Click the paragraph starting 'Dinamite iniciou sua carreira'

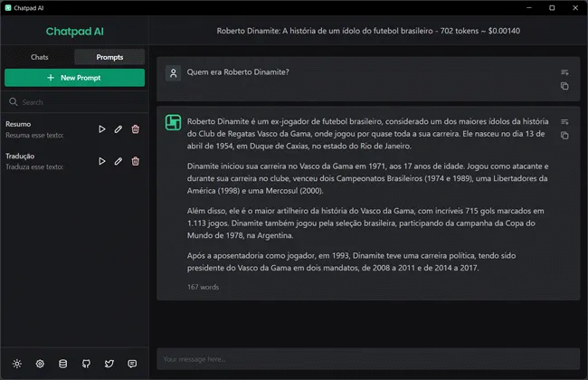click(368, 178)
